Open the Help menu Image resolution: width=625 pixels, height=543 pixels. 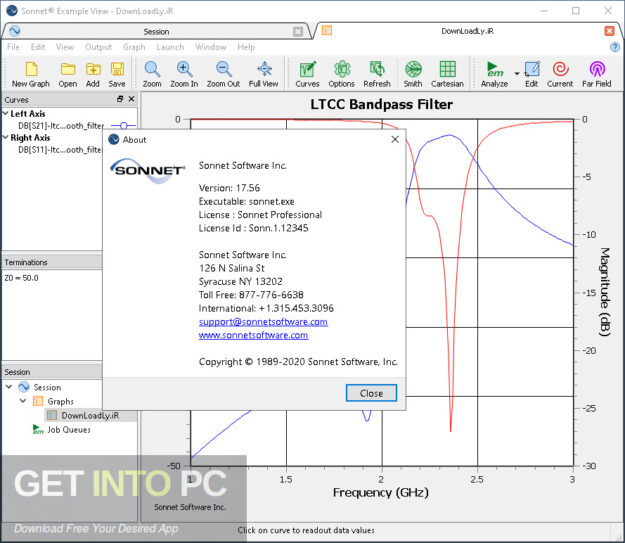(x=246, y=47)
